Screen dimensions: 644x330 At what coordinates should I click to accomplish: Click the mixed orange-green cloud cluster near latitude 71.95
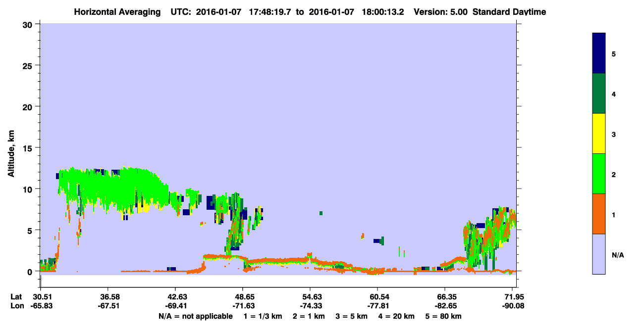coord(489,237)
